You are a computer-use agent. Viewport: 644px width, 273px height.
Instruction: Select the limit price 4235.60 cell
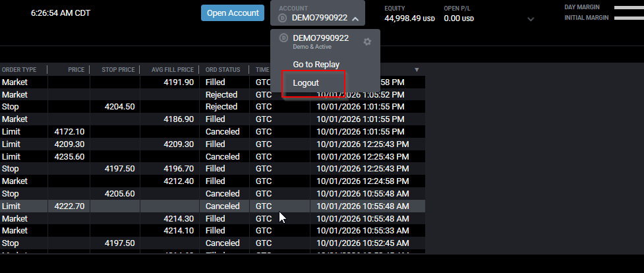point(69,157)
